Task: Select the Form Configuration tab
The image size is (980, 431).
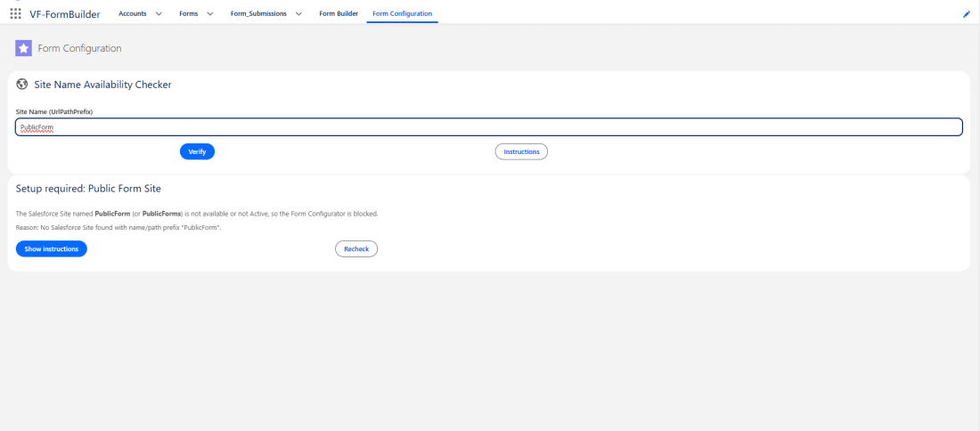Action: [x=402, y=13]
